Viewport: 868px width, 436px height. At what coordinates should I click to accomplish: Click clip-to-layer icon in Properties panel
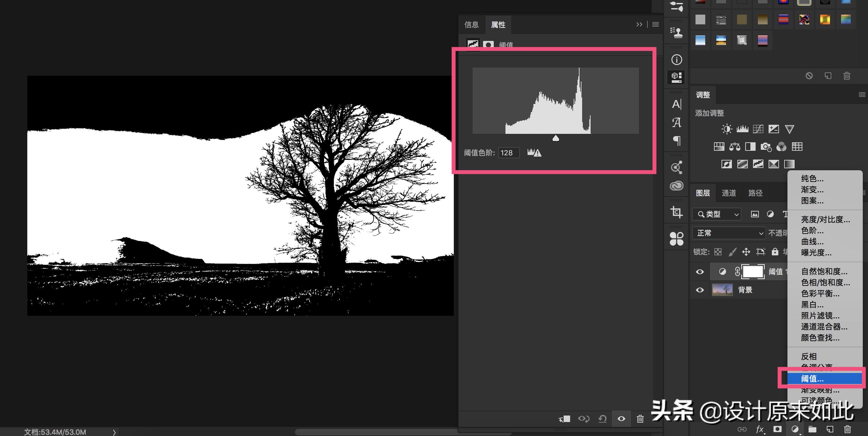pos(564,419)
